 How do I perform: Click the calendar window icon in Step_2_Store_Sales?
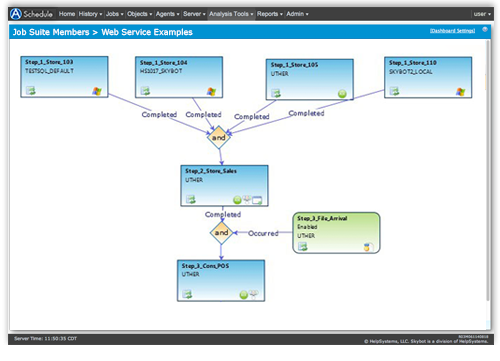[x=257, y=200]
